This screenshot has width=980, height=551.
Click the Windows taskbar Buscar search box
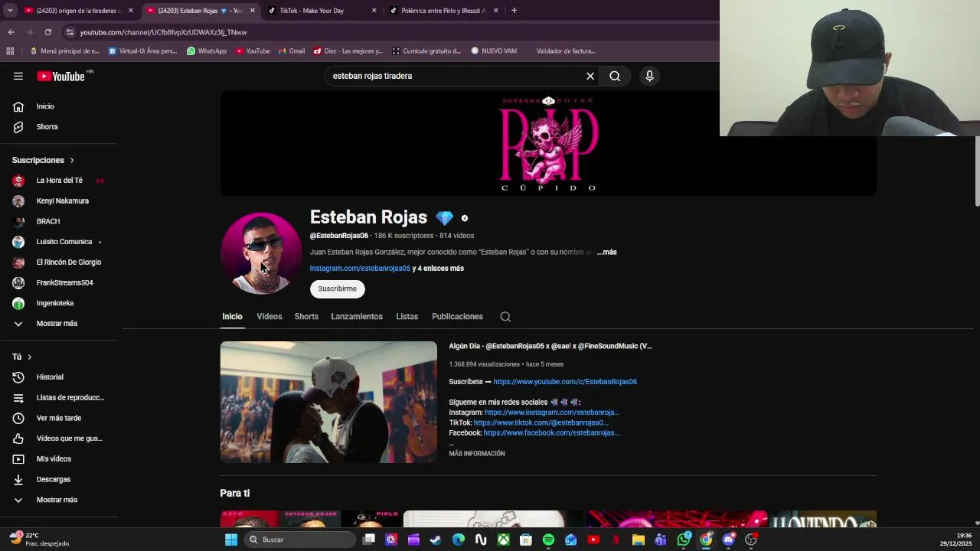[x=300, y=540]
